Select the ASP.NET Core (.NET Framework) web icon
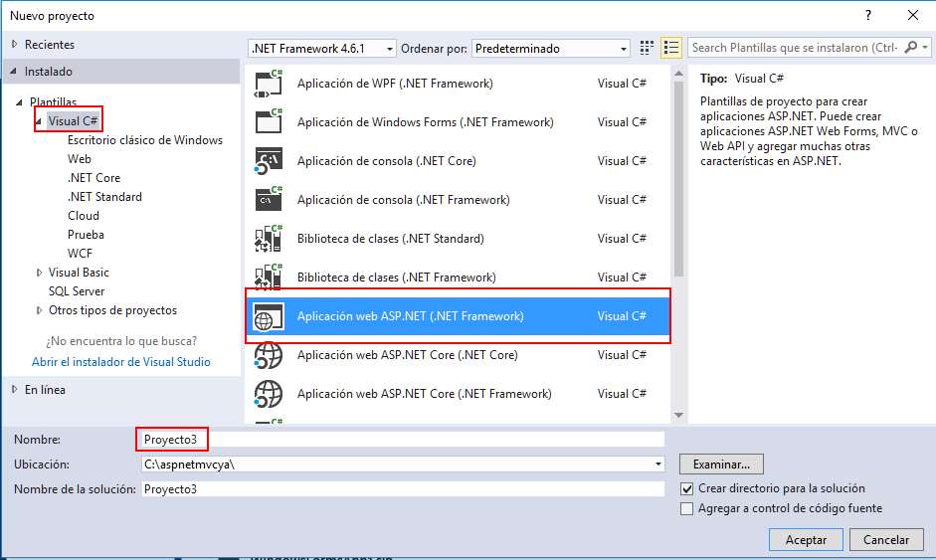 269,394
